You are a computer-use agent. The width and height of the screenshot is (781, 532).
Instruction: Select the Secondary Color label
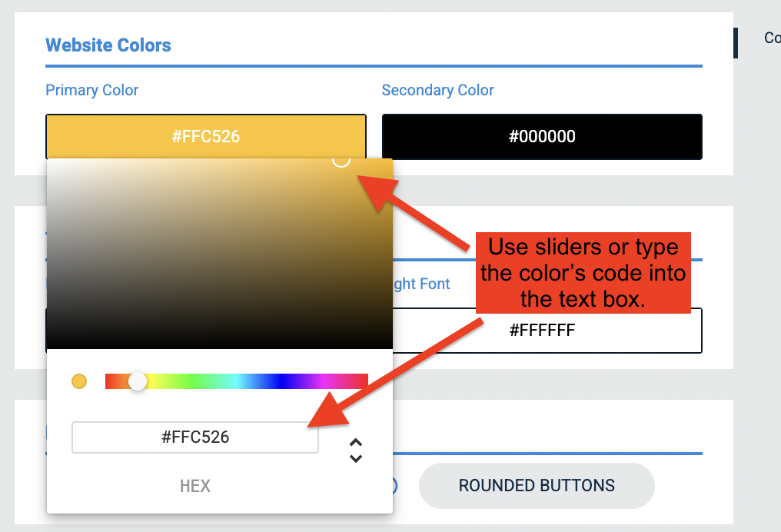pos(437,90)
